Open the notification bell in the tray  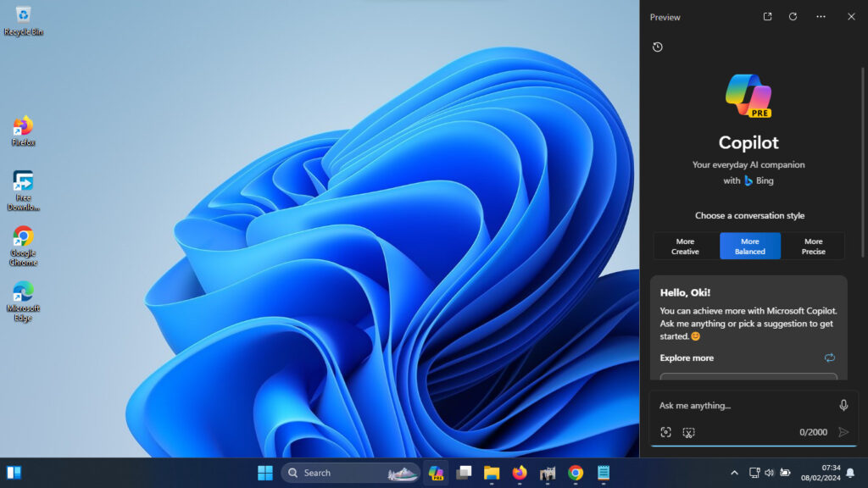pyautogui.click(x=850, y=473)
